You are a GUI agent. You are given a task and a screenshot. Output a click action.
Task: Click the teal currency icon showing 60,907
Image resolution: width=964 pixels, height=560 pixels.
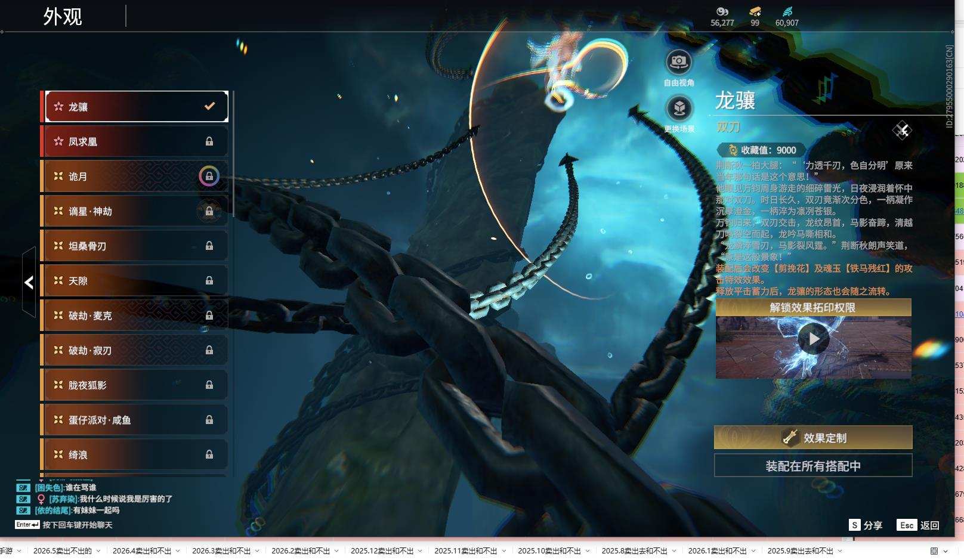pos(787,11)
